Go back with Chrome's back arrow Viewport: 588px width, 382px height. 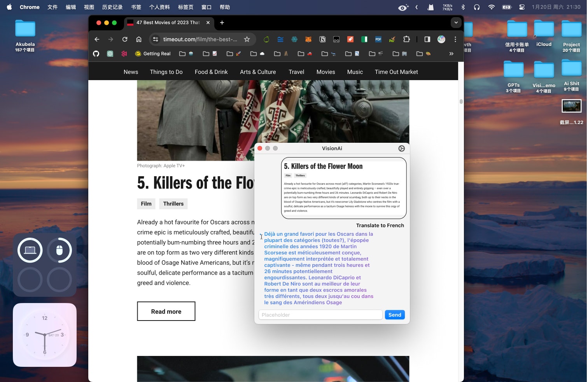tap(97, 39)
